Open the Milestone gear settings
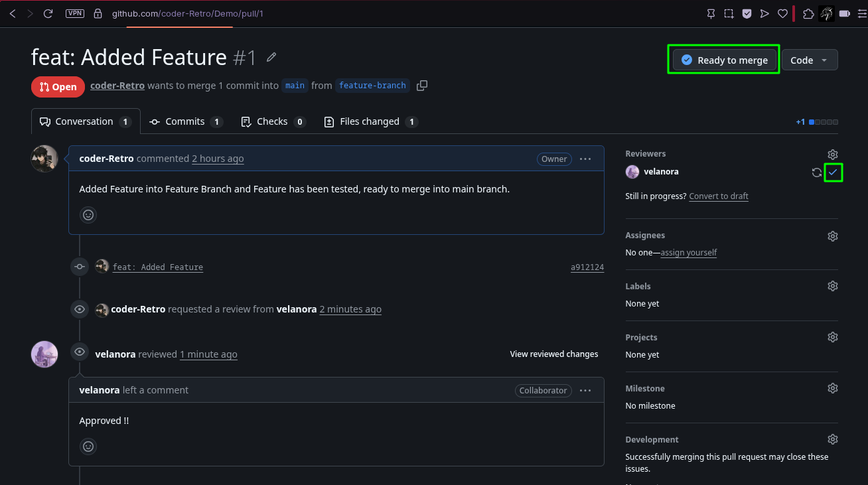Screen dimensions: 868x485 tap(833, 388)
